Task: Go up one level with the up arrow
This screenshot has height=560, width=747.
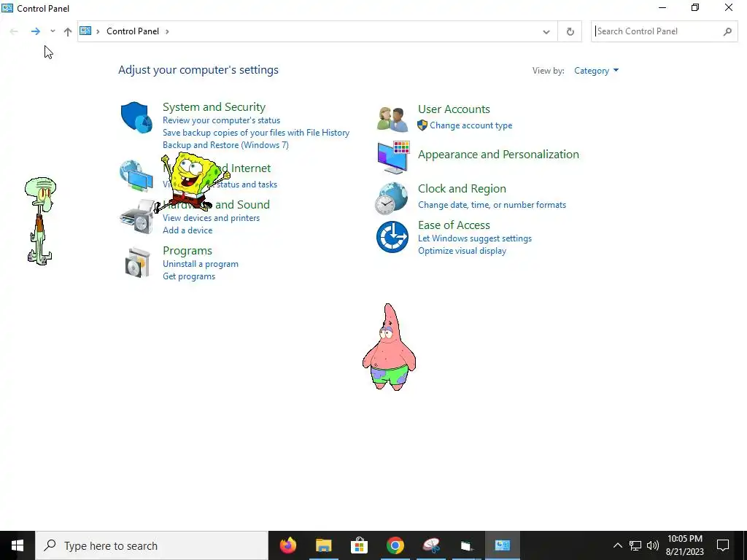Action: coord(68,31)
